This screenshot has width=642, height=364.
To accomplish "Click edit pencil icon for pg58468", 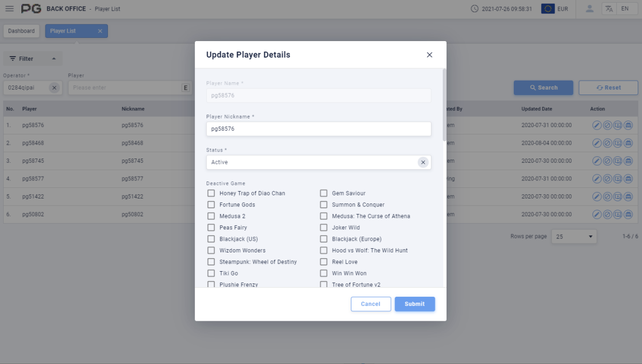I will pos(597,143).
